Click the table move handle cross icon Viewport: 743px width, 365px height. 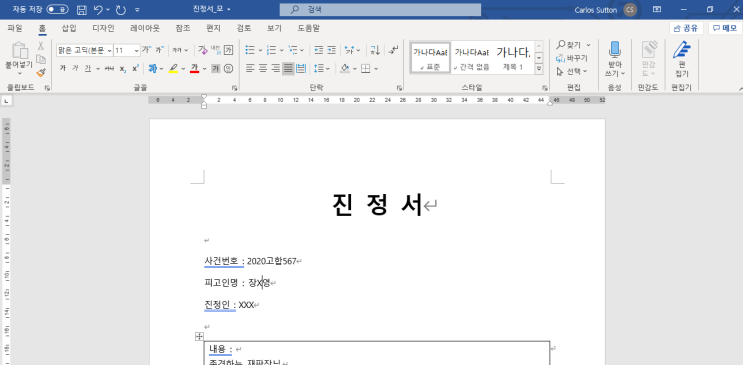tap(199, 337)
